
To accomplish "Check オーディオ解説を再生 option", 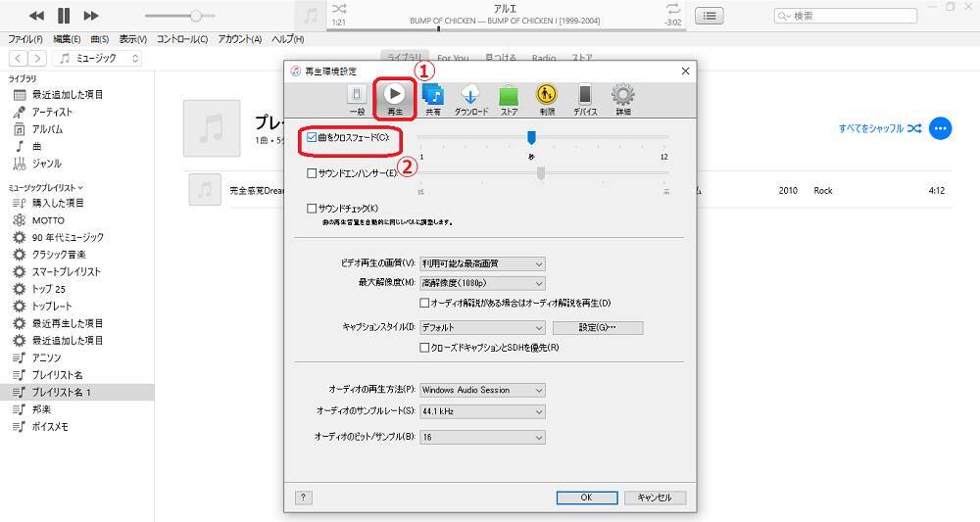I will pos(424,303).
